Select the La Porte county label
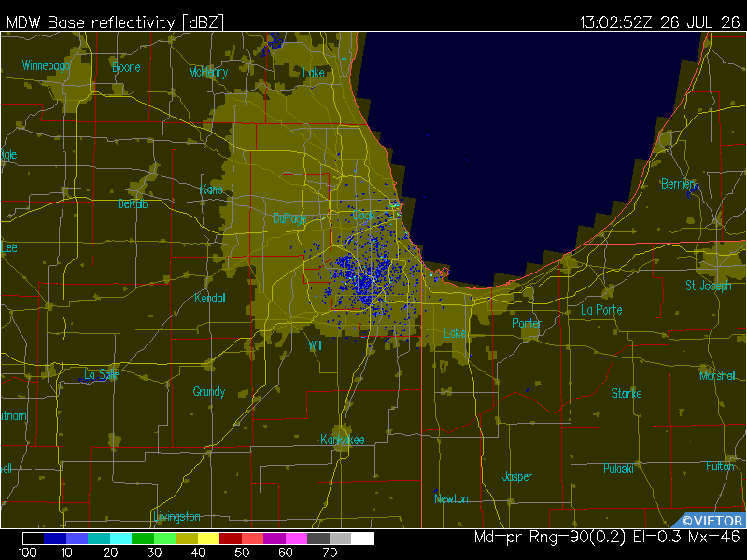This screenshot has height=560, width=747. tap(601, 310)
